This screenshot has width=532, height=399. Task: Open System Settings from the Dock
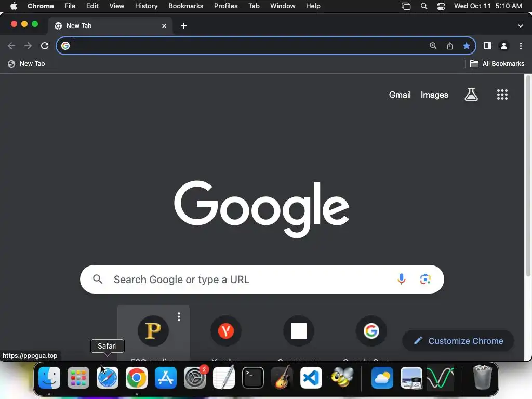click(x=195, y=378)
